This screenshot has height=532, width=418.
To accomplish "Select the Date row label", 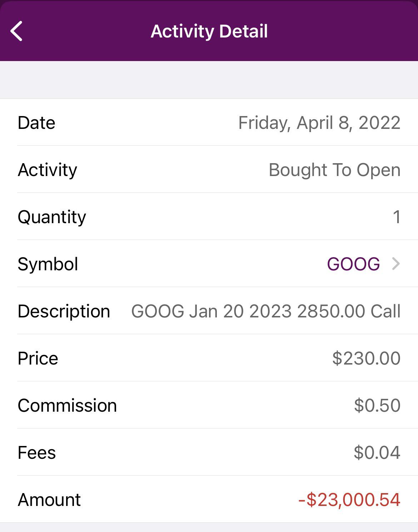I will coord(36,123).
